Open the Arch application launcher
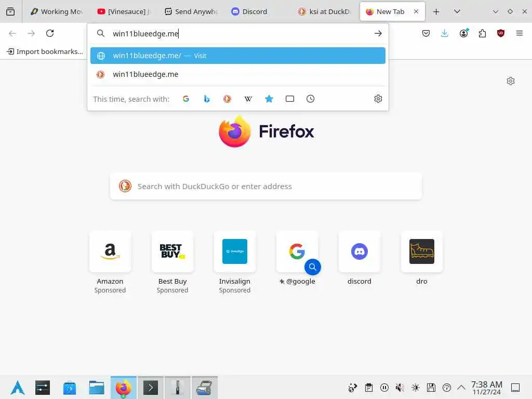The height and width of the screenshot is (399, 532). [17, 388]
